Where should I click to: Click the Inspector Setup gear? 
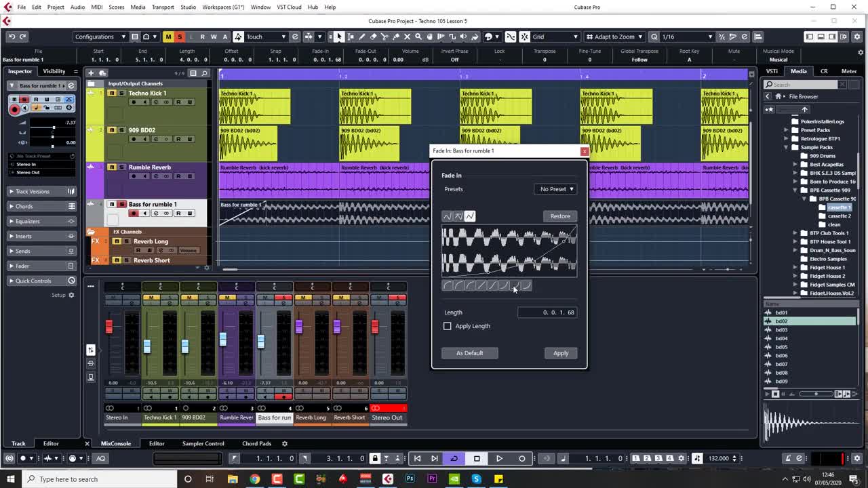click(71, 295)
